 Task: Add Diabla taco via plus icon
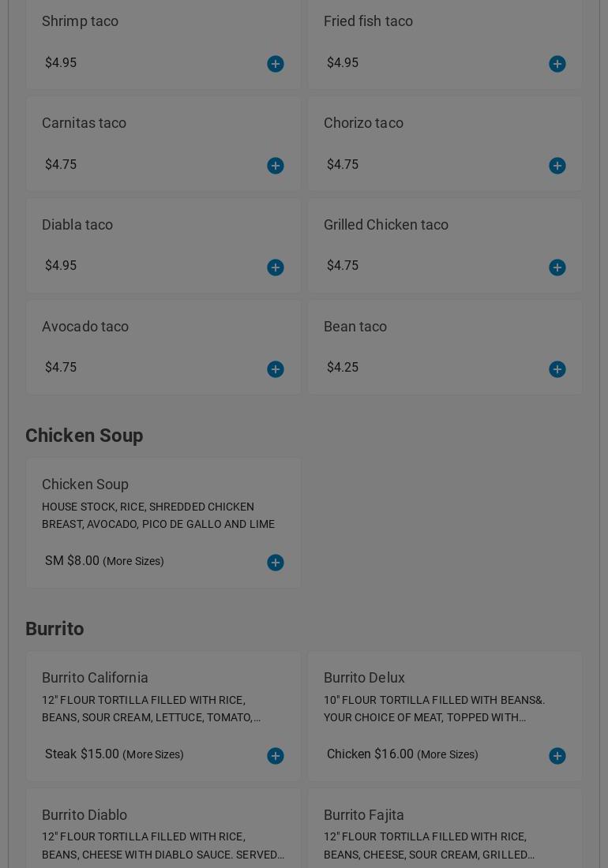pyautogui.click(x=276, y=268)
